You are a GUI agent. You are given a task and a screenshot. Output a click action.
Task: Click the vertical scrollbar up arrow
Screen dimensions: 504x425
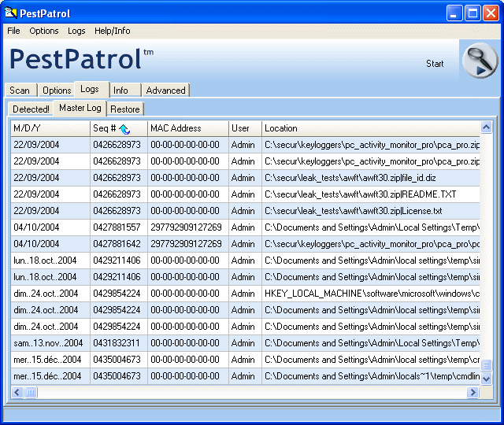(x=487, y=128)
